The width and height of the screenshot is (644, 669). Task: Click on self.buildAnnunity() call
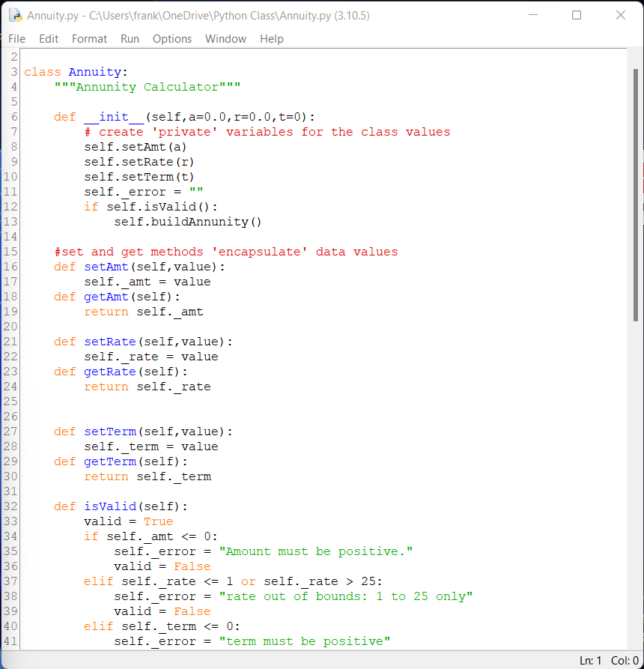[x=188, y=222]
